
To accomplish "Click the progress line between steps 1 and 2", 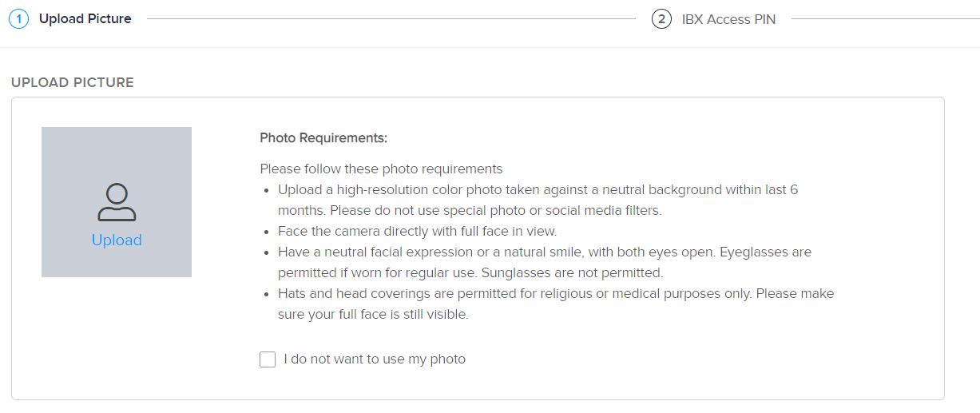I will tap(391, 19).
